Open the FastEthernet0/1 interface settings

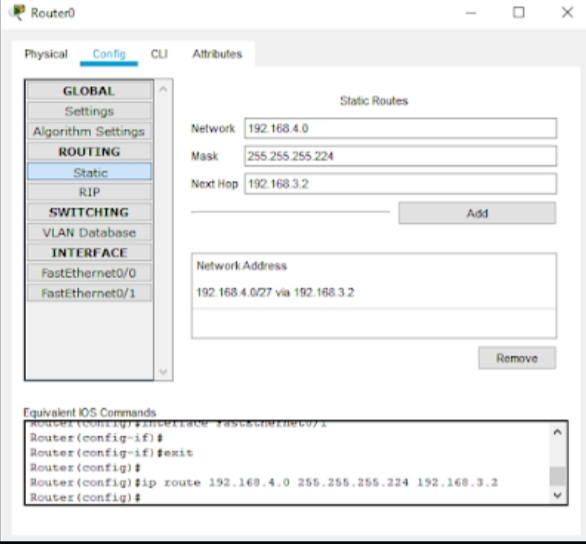pos(89,293)
